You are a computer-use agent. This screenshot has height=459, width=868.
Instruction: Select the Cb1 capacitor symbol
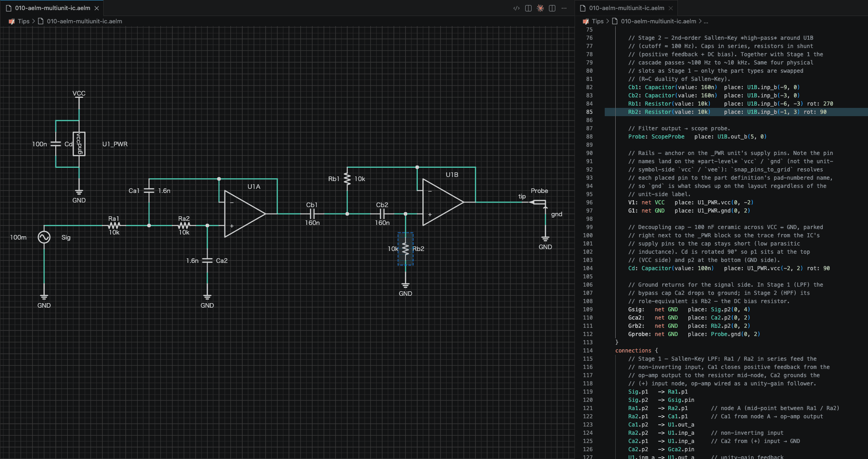point(312,213)
